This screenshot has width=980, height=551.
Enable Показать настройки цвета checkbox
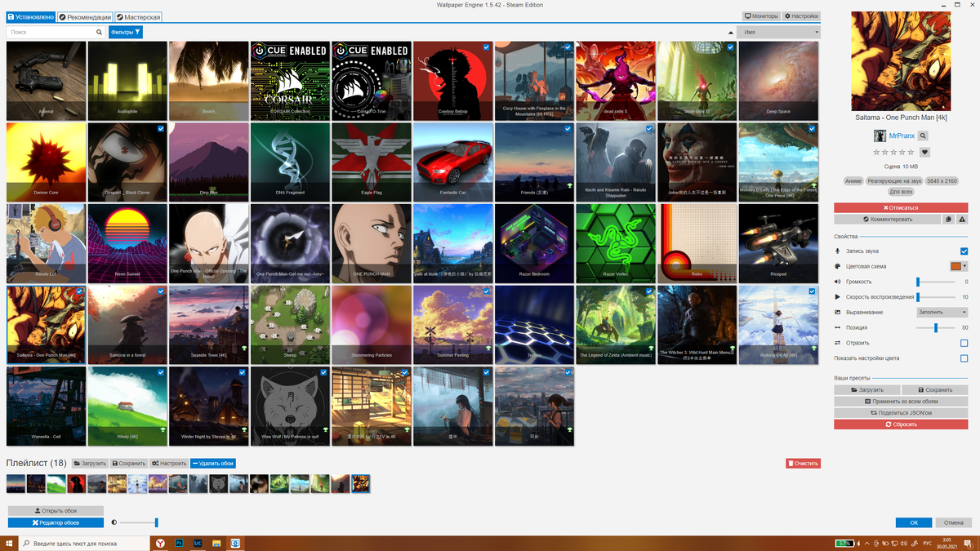tap(964, 358)
